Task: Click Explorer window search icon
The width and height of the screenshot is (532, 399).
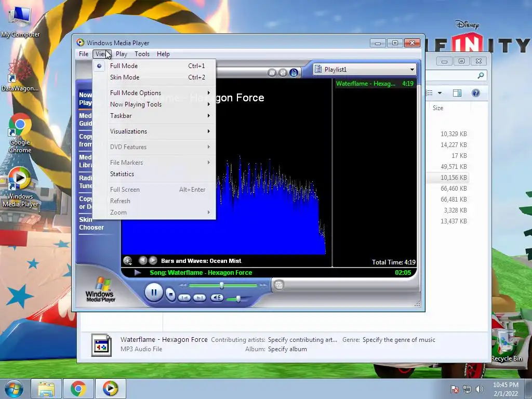Action: 481,75
